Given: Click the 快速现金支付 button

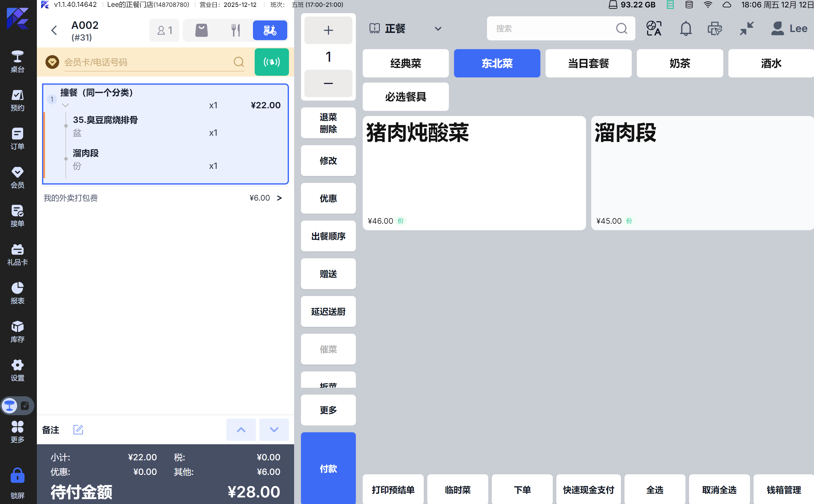Looking at the screenshot, I should pyautogui.click(x=588, y=490).
